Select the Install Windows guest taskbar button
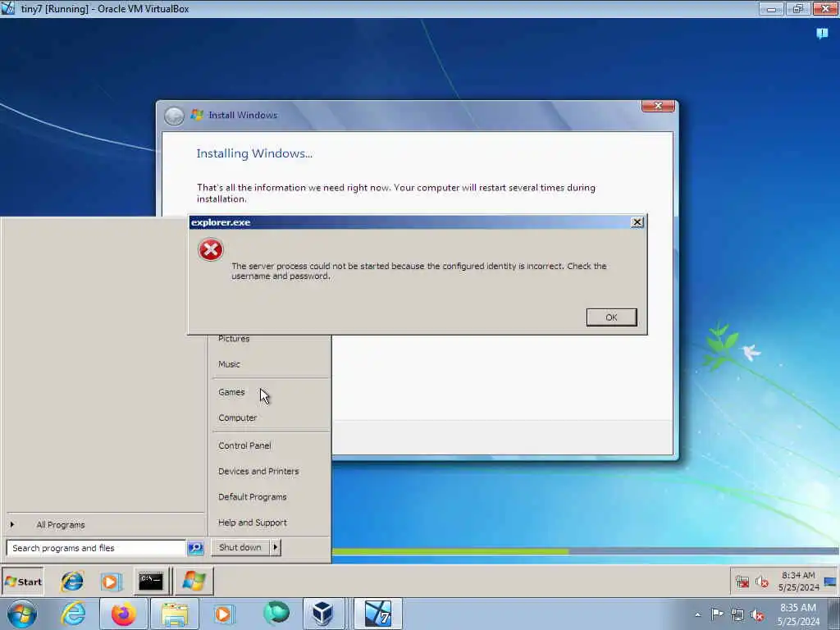Screen dimensions: 840x630 point(194,582)
